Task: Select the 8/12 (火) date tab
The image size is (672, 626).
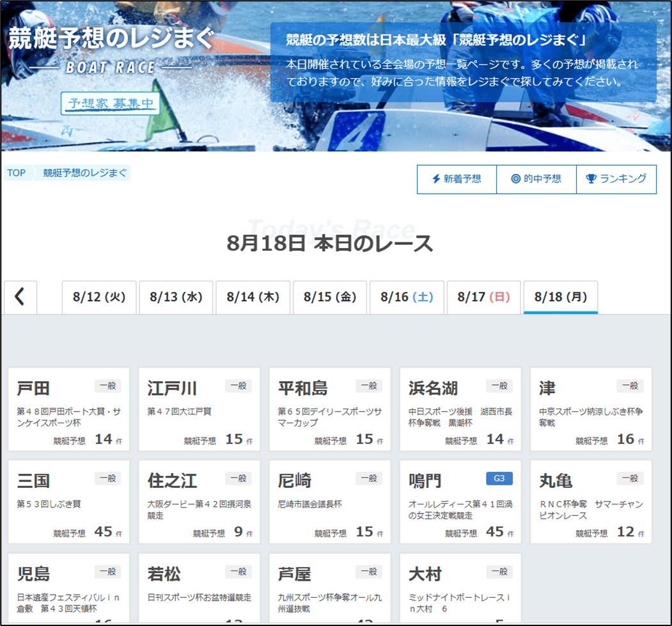Action: 99,297
